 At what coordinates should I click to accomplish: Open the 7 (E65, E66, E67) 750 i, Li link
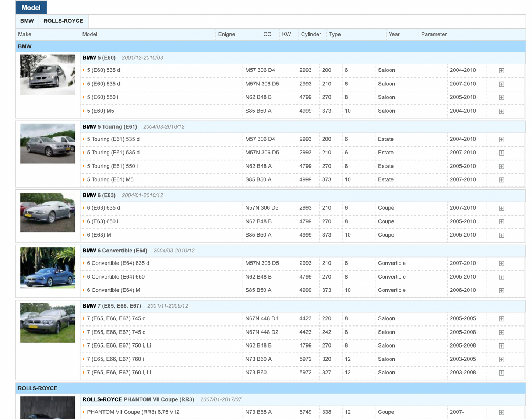119,346
